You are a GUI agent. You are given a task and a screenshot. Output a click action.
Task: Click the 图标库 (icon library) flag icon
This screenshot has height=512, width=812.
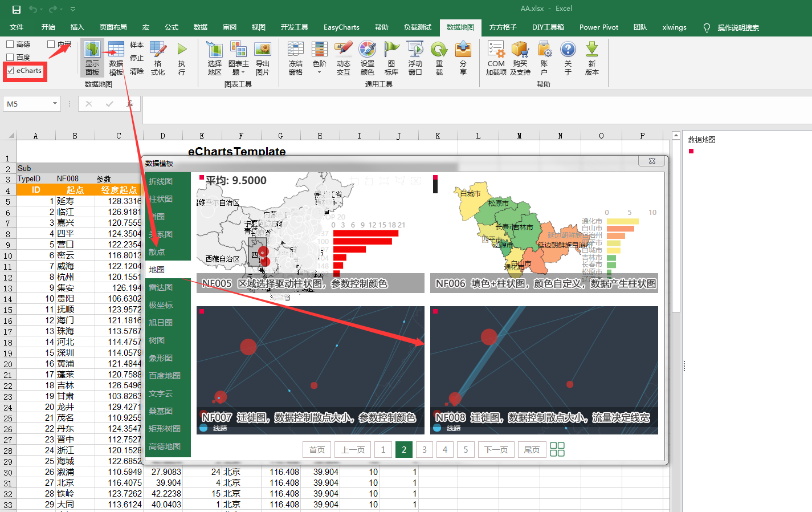(x=391, y=59)
